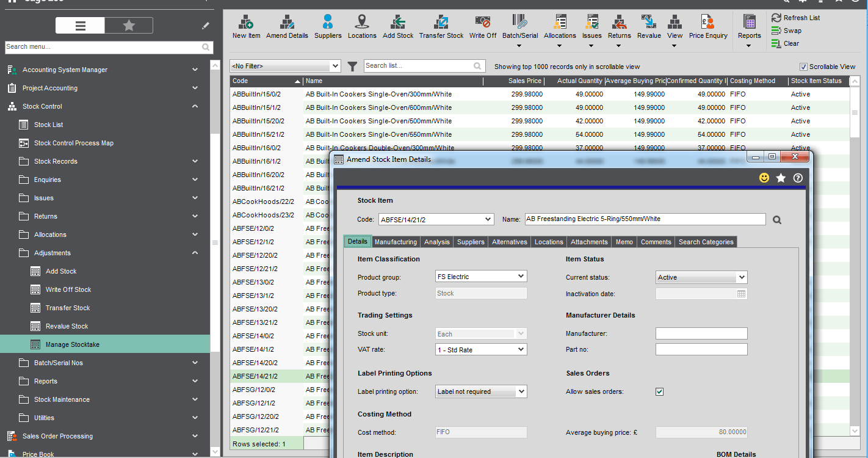Expand the Project Accounting section
This screenshot has width=868, height=458.
[x=195, y=88]
